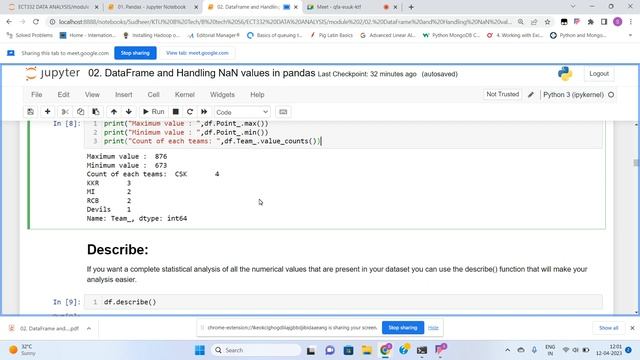Switch to the 01. Pandas Jupyter Notebook tab
This screenshot has width=640, height=360.
[151, 7]
